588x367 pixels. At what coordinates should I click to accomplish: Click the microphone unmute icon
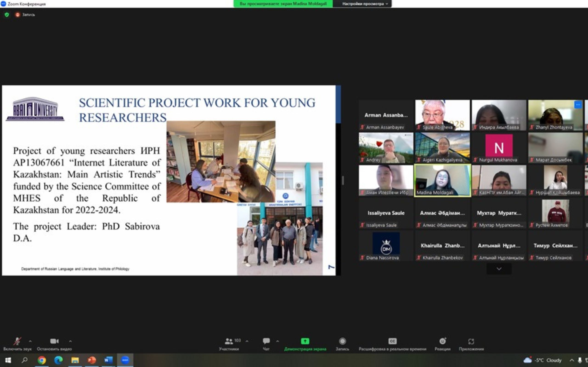(17, 341)
